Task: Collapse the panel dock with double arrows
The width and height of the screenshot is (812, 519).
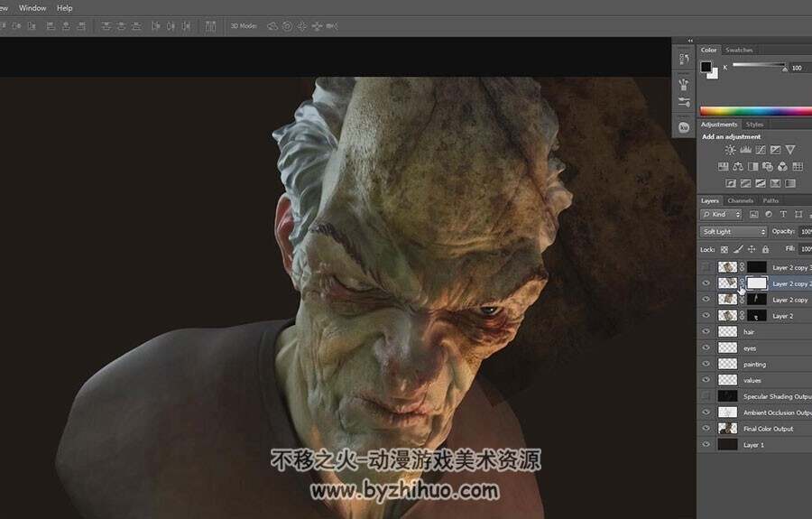Action: [690, 41]
